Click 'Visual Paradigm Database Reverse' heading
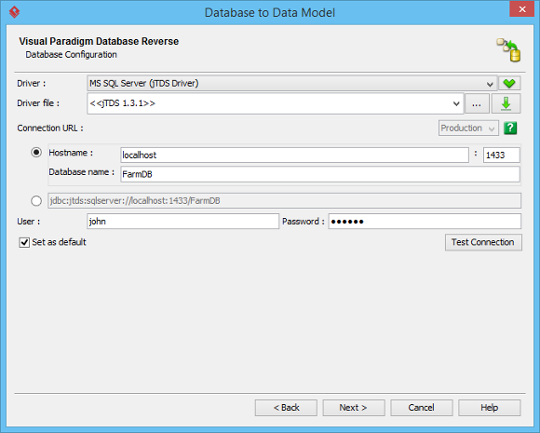Image resolution: width=540 pixels, height=433 pixels. click(x=99, y=41)
